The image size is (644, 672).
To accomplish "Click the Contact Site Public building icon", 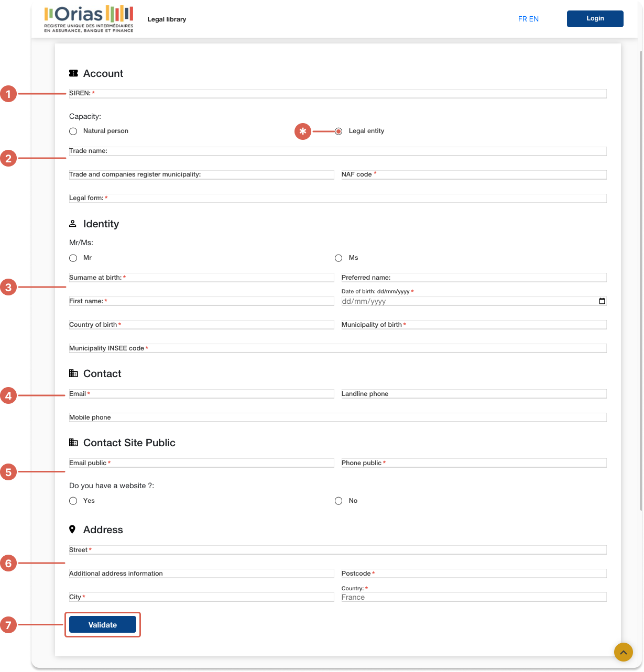I will coord(73,442).
